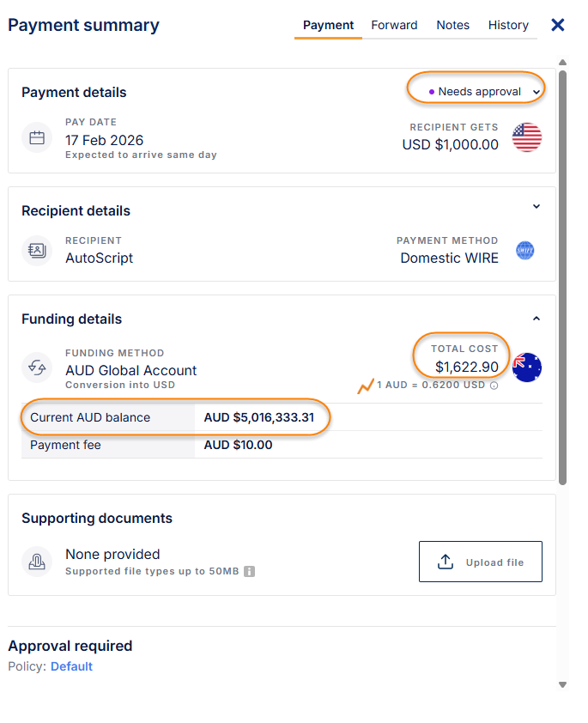Click the US flag icon

coord(527,137)
